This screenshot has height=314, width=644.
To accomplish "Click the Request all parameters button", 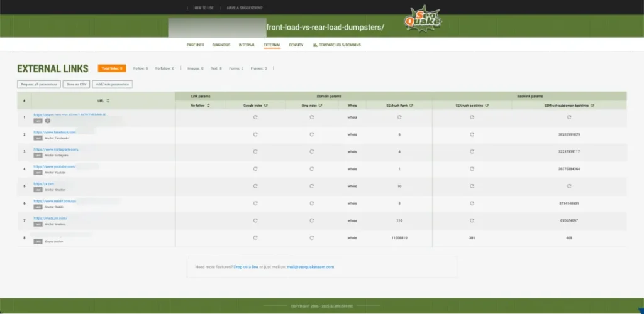I will point(39,84).
